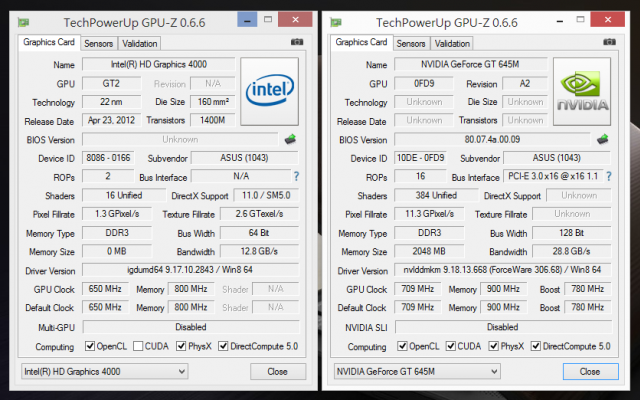Toggle the OpenCL checkbox in the Intel window
Image resolution: width=640 pixels, height=400 pixels.
pos(90,346)
